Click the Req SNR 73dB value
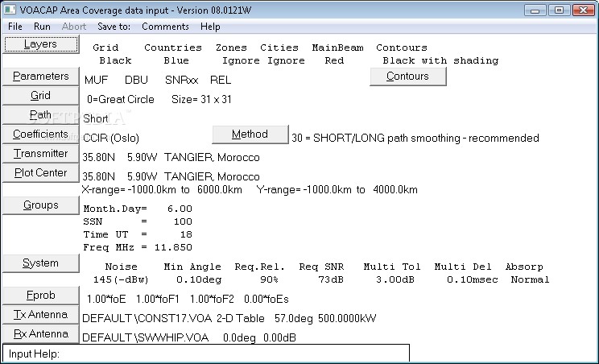Viewport: 599px width, 364px height. coord(330,279)
